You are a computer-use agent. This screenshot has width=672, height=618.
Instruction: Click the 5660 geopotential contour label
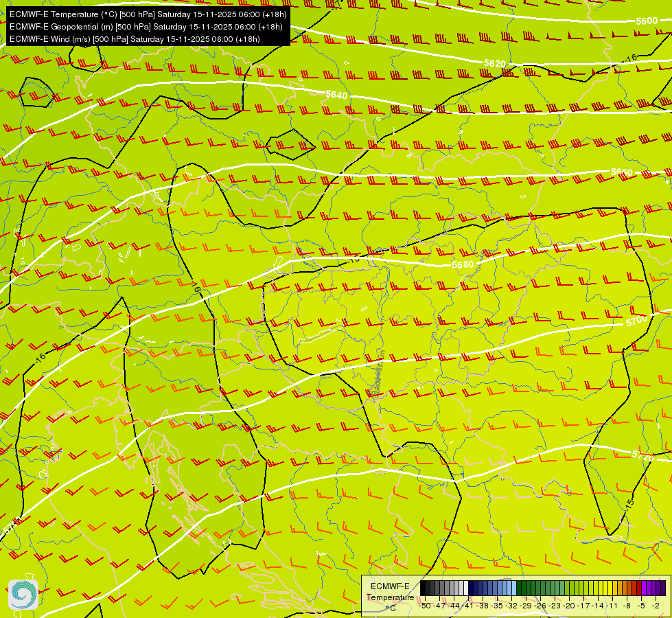[621, 172]
